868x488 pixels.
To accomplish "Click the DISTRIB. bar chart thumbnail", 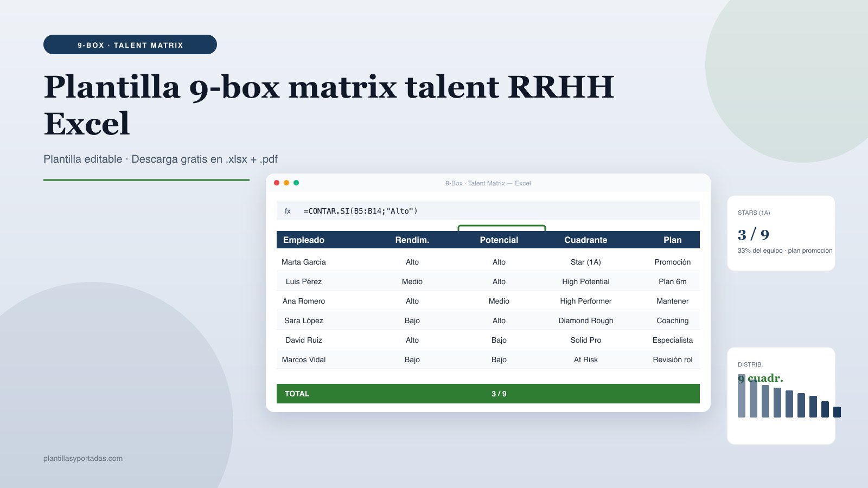I will coord(789,396).
